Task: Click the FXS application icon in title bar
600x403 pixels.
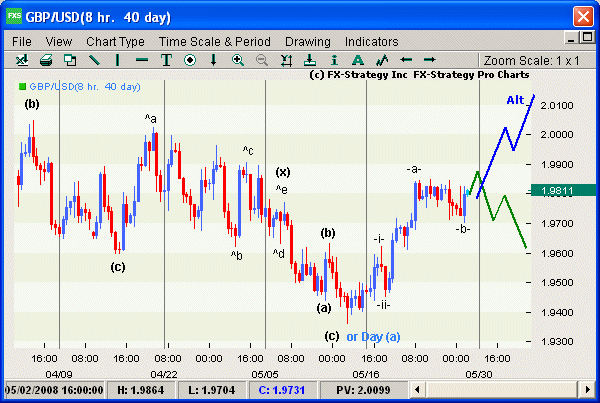Action: click(14, 16)
